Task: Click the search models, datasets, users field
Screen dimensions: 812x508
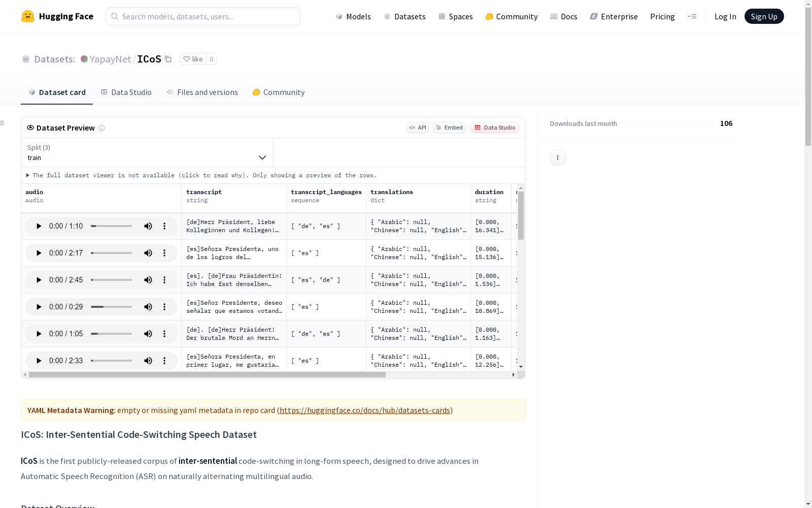Action: pyautogui.click(x=203, y=16)
